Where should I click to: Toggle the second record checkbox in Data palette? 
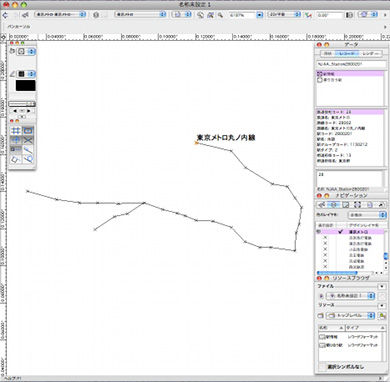pos(319,80)
